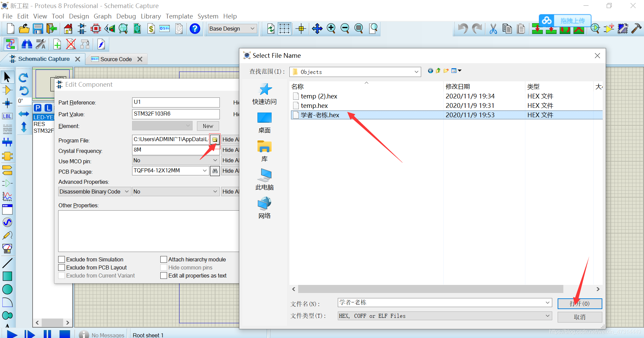Screen dimensions: 644x338
Task: Click Quick Access (快速访问) in sidebar
Action: [x=265, y=94]
